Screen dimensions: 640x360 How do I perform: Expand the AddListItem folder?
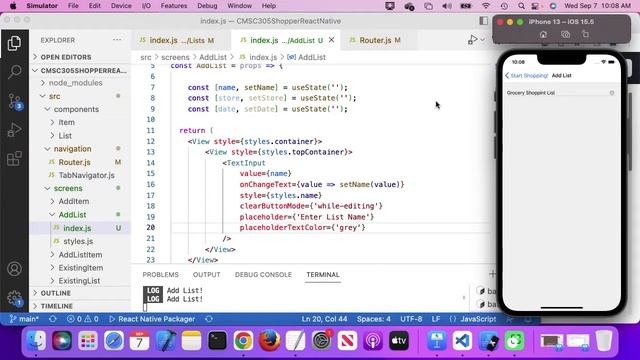[x=80, y=255]
